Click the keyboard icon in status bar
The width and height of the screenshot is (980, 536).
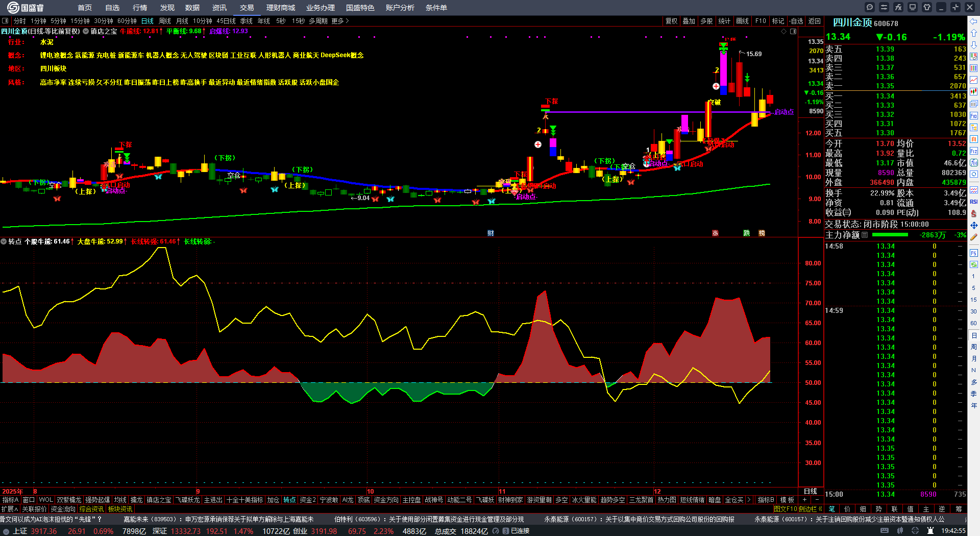point(885,531)
